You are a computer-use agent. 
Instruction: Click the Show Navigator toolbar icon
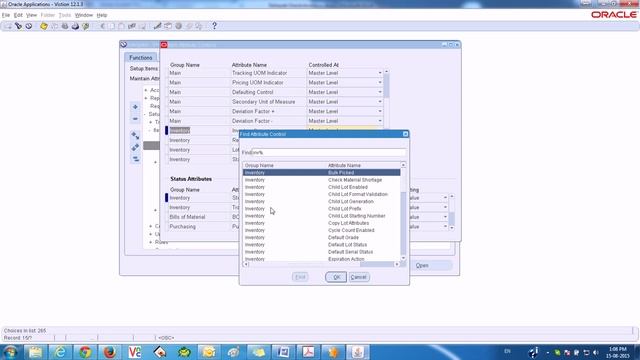pyautogui.click(x=29, y=26)
